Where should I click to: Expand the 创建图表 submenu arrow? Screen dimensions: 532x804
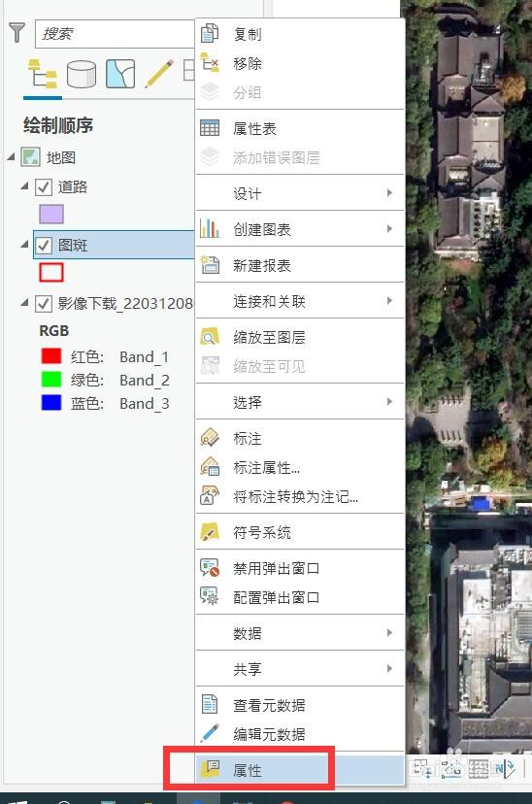point(389,229)
